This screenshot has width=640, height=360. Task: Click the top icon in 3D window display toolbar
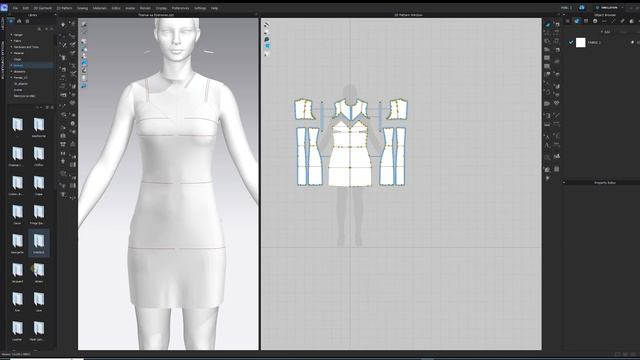(x=84, y=25)
